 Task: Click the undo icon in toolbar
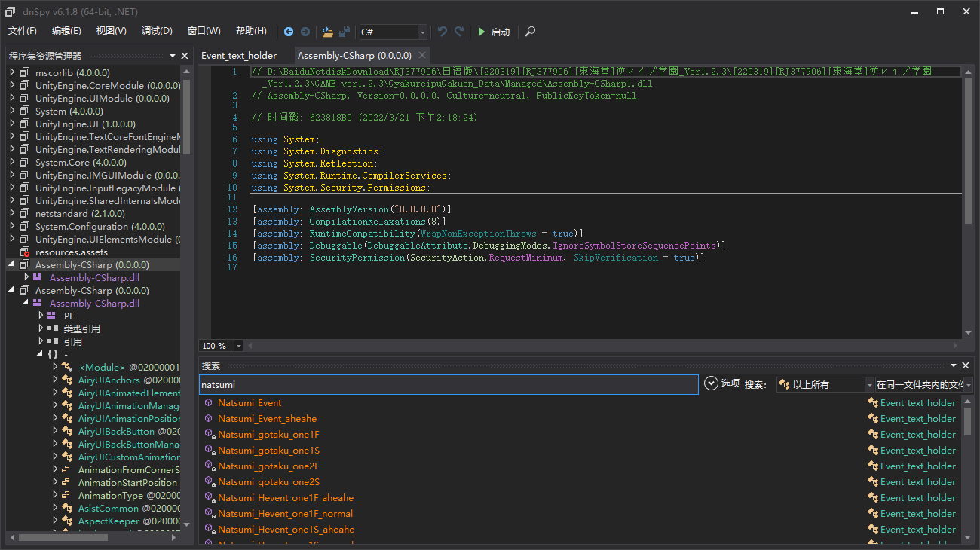(443, 32)
